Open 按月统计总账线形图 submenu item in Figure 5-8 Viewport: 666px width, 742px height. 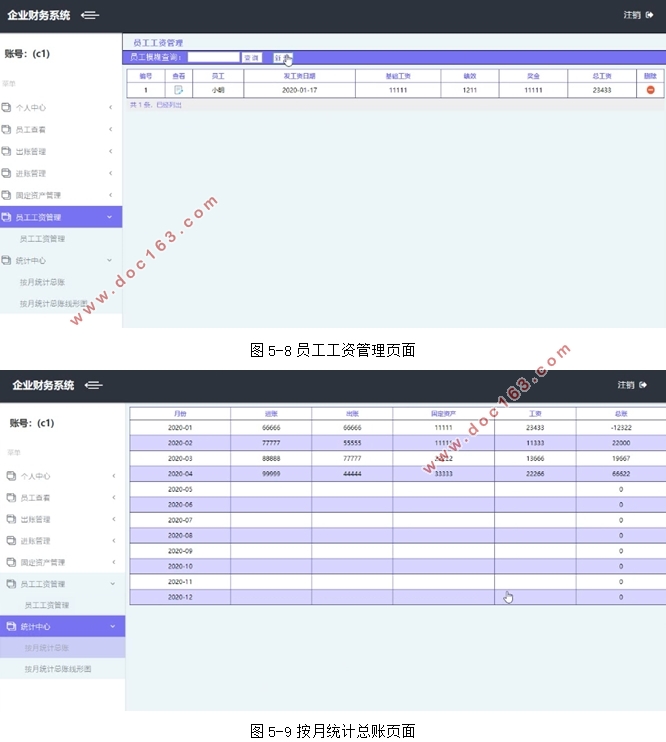pos(53,303)
